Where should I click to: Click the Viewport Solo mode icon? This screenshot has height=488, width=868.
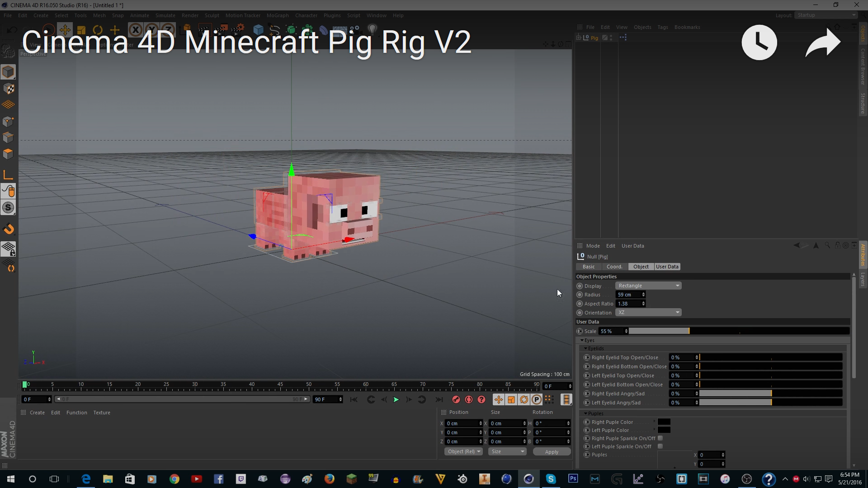(x=8, y=208)
